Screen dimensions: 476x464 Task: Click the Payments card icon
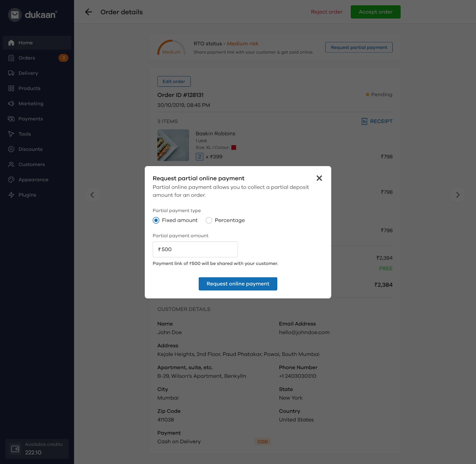(x=11, y=118)
